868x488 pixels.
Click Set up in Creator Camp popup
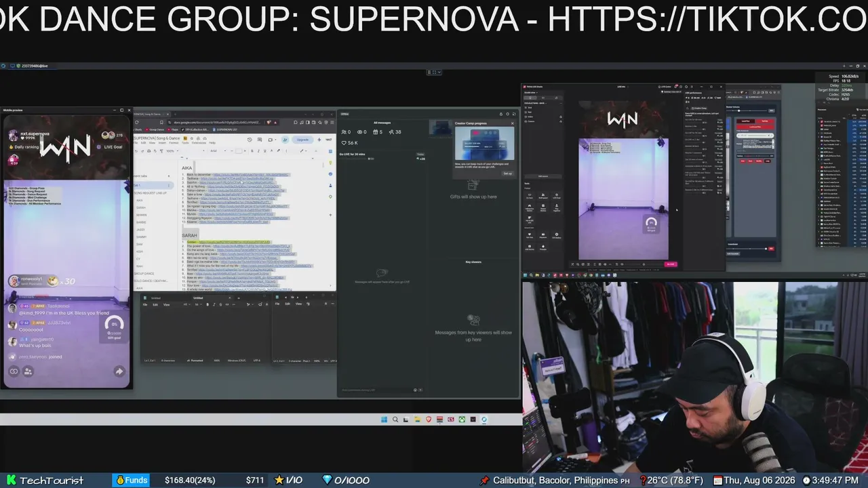point(508,174)
